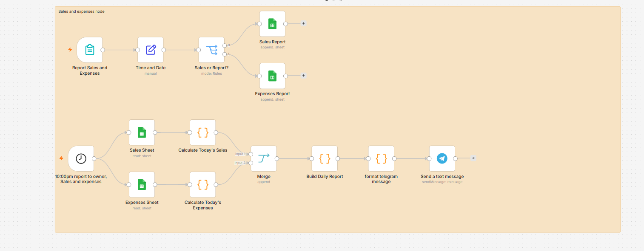The width and height of the screenshot is (644, 251).
Task: Click the output connector of Report Sales form trigger
Action: point(103,50)
